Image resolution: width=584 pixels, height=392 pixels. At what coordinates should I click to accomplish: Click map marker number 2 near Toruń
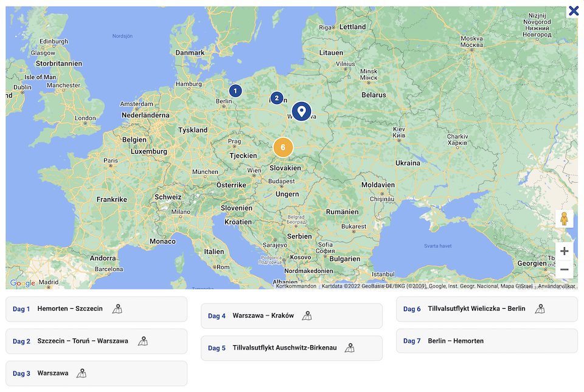click(276, 98)
